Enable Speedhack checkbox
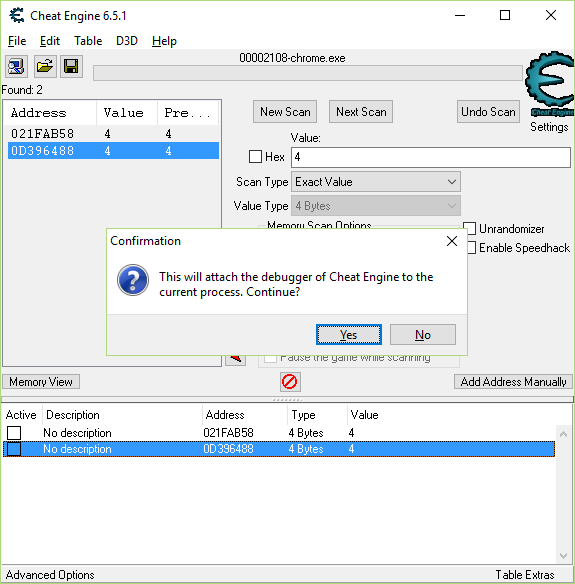 pyautogui.click(x=471, y=248)
